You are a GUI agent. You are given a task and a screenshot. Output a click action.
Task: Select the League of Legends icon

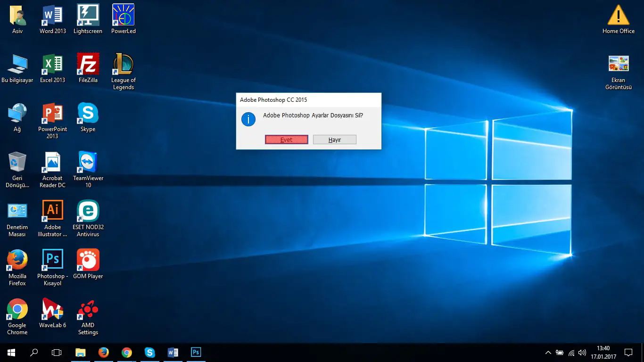[123, 65]
